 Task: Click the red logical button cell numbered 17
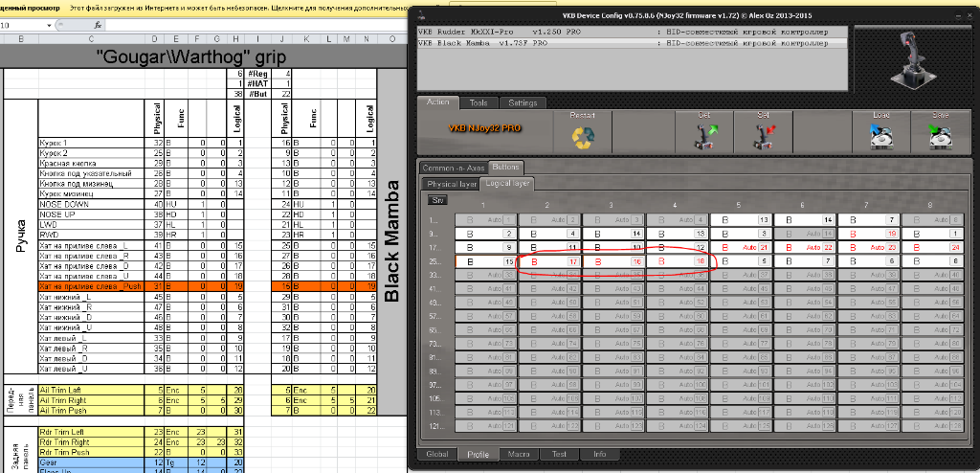pyautogui.click(x=551, y=261)
